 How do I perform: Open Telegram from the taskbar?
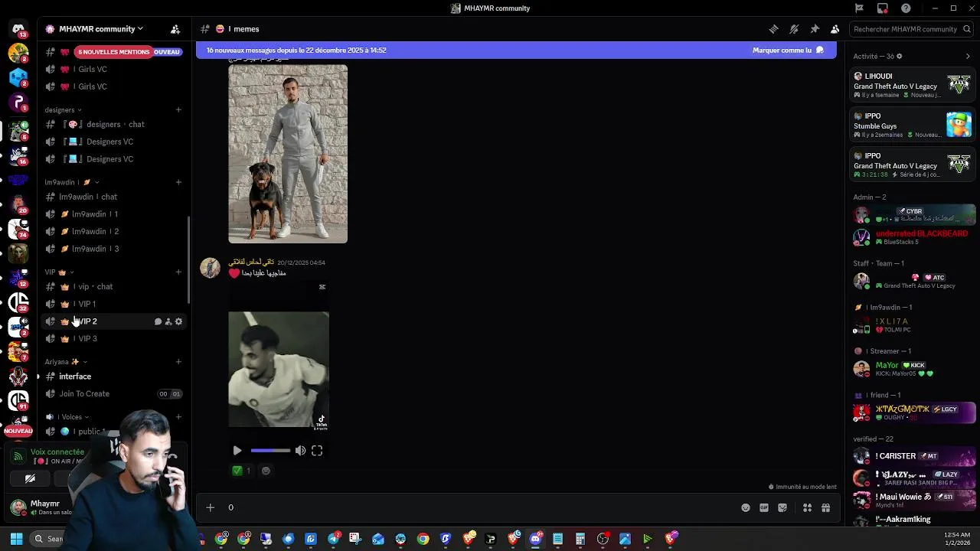pos(333,539)
